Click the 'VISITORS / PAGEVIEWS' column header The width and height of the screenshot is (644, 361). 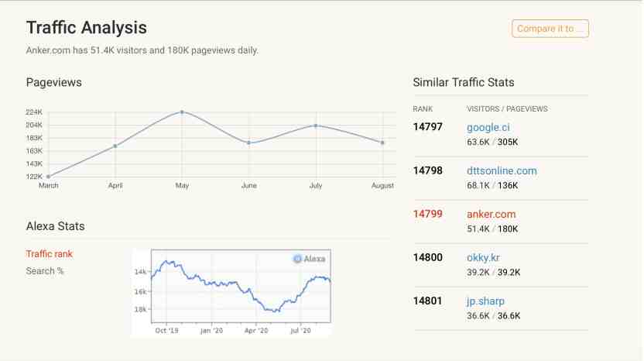[507, 109]
